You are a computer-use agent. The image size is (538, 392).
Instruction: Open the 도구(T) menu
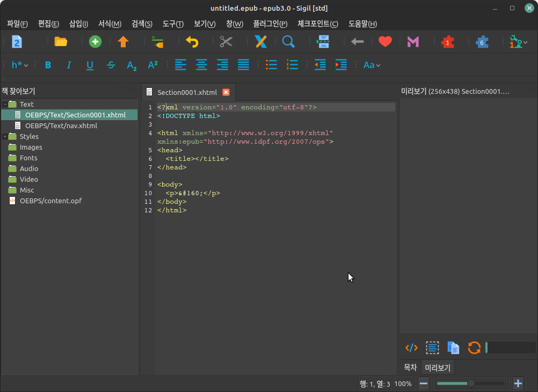point(173,24)
